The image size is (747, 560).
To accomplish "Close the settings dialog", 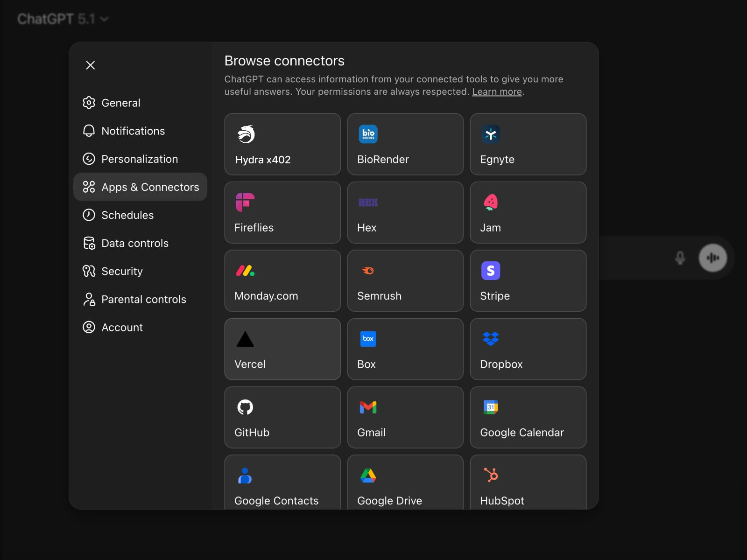I will [x=91, y=65].
